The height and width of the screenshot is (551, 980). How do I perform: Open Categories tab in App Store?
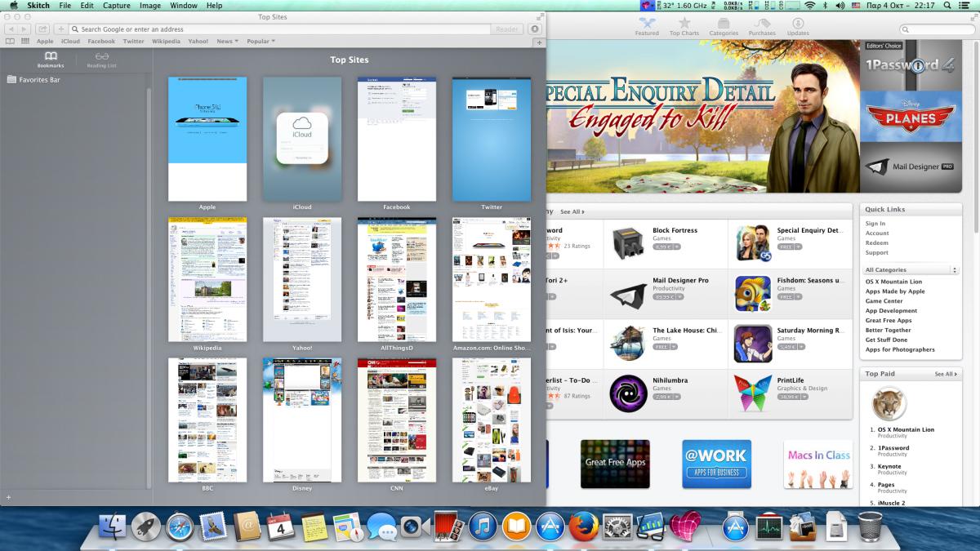coord(724,27)
